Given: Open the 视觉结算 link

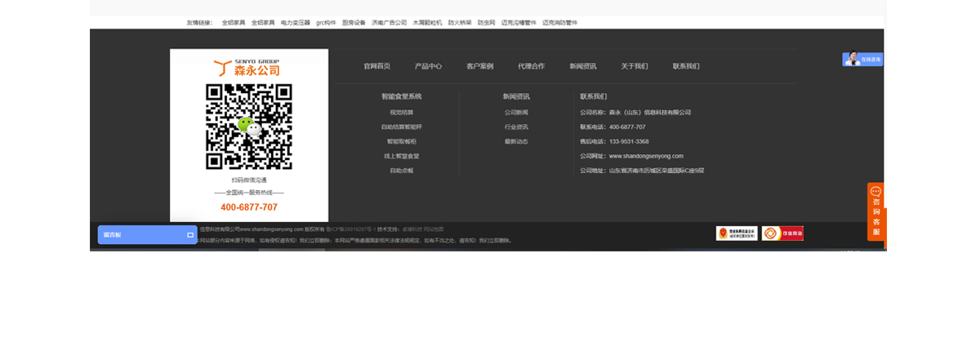Looking at the screenshot, I should [x=402, y=113].
